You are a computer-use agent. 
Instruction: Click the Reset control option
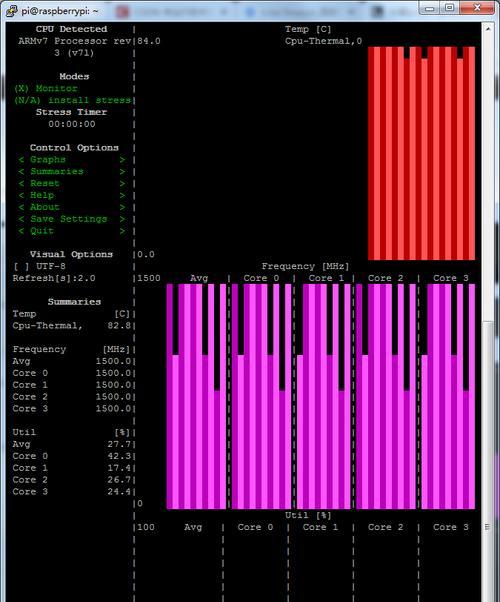click(x=72, y=184)
